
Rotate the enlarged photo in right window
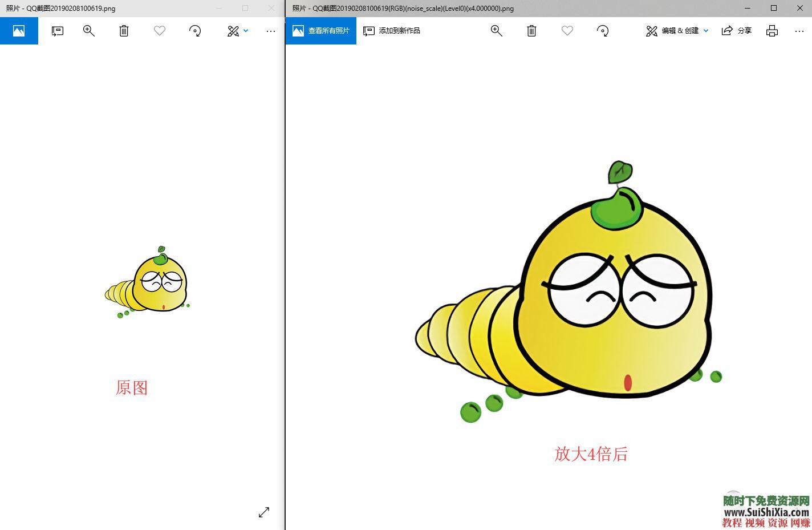click(x=603, y=31)
